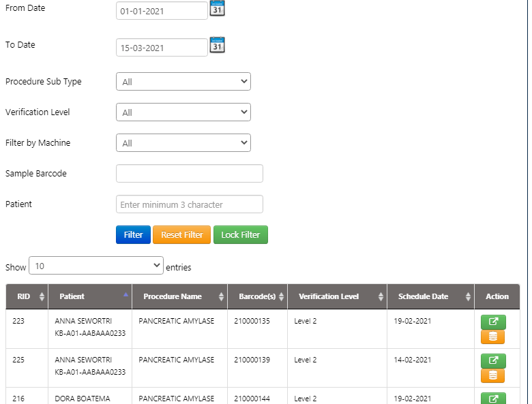This screenshot has width=532, height=404.
Task: Expand the Procedure Sub Type dropdown
Action: [183, 82]
